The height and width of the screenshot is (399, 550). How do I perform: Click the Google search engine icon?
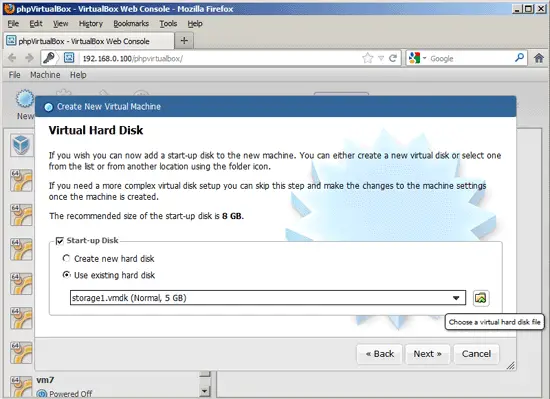(414, 58)
